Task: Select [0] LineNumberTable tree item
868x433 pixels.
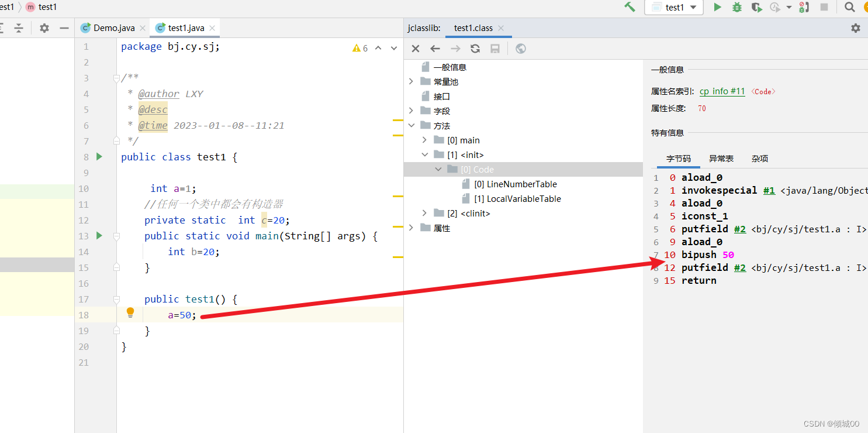Action: click(x=515, y=184)
